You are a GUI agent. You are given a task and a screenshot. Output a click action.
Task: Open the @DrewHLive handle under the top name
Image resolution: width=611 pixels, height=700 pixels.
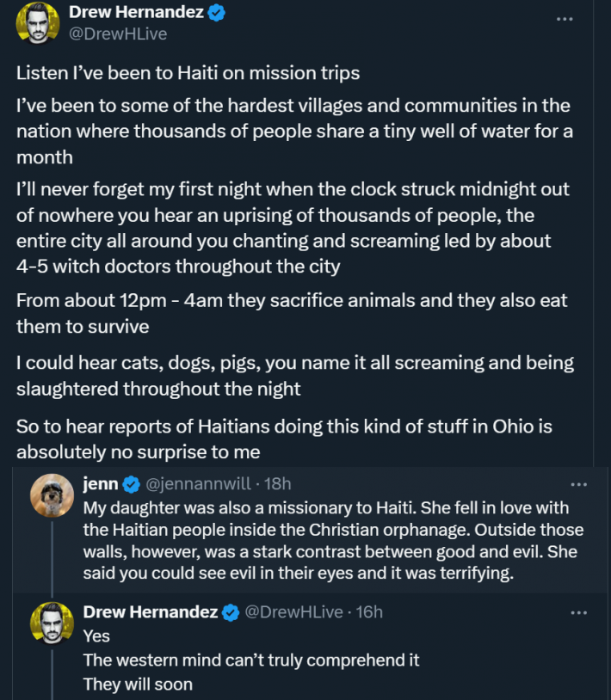pyautogui.click(x=118, y=34)
